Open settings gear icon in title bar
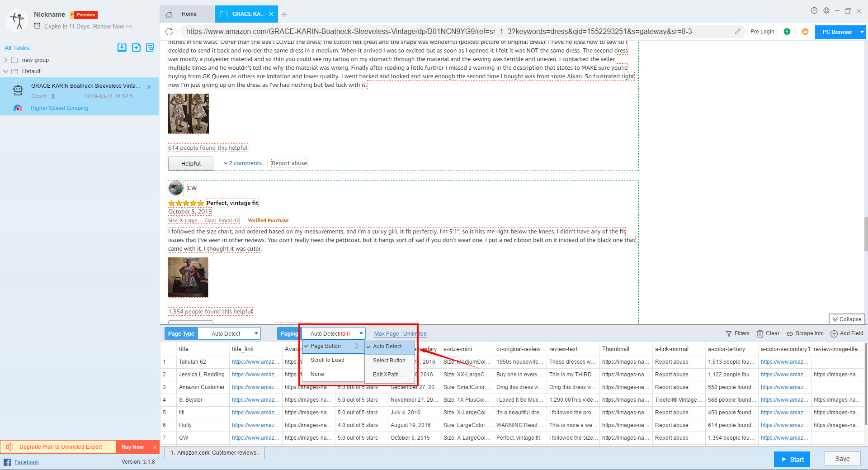This screenshot has height=470, width=868. click(826, 10)
